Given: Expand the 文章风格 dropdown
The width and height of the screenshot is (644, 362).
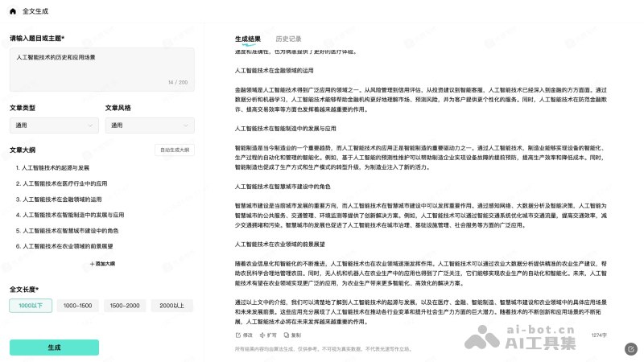Looking at the screenshot, I should click(x=149, y=125).
